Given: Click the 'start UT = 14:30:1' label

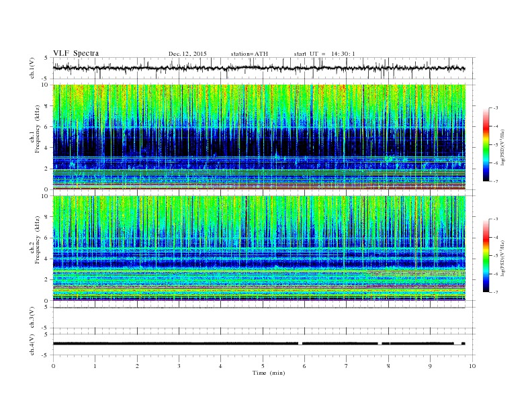Looking at the screenshot, I should click(x=324, y=54).
